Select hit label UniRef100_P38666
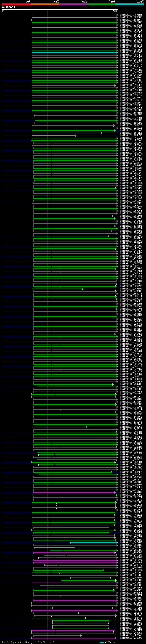This screenshot has width=146, height=644. 131,53
